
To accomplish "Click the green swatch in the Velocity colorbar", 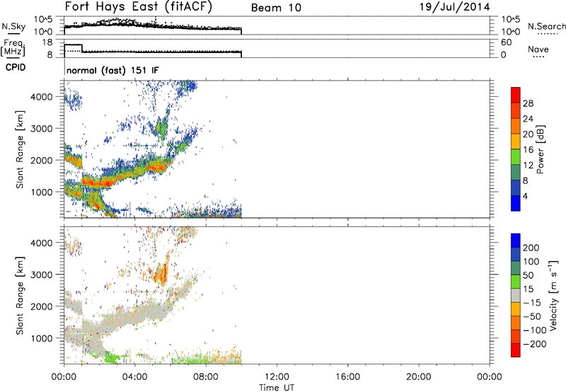I will (x=516, y=282).
